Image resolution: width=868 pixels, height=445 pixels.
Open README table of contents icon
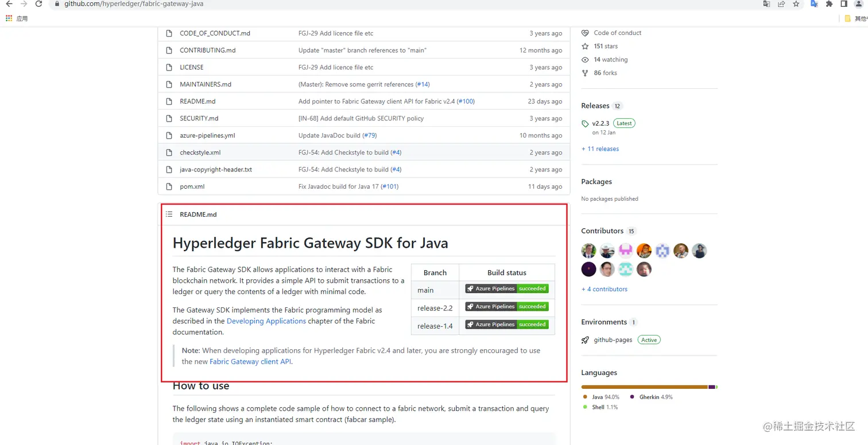[169, 214]
